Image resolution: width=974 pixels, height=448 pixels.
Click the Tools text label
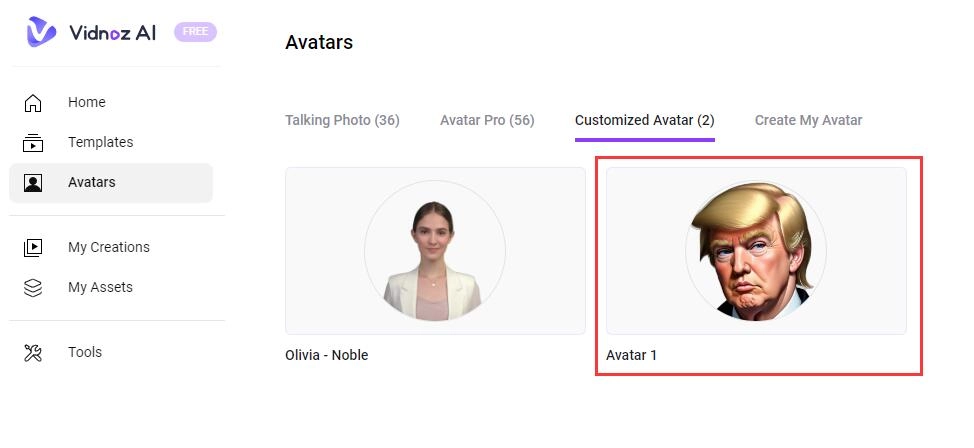click(85, 352)
